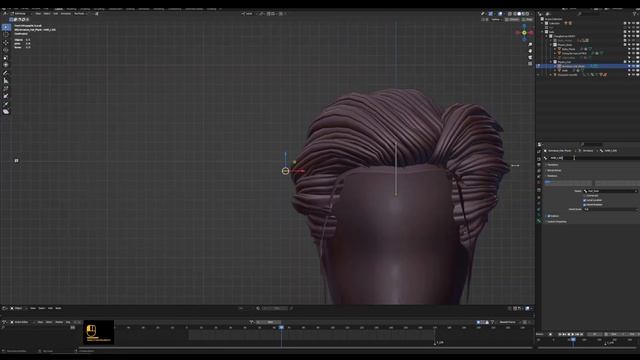Screen dimensions: 640x360
Task: Open the 3D viewport Add menu
Action: click(x=56, y=13)
